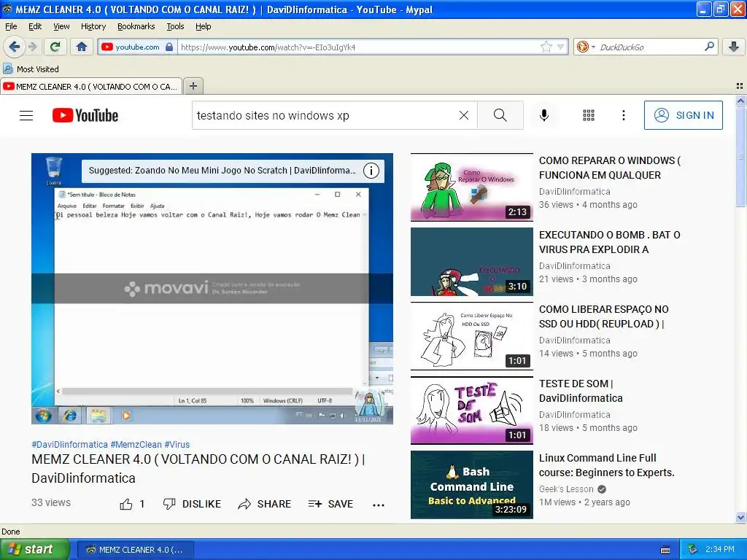The height and width of the screenshot is (560, 747).
Task: Click the SIGN IN button
Action: (x=683, y=115)
